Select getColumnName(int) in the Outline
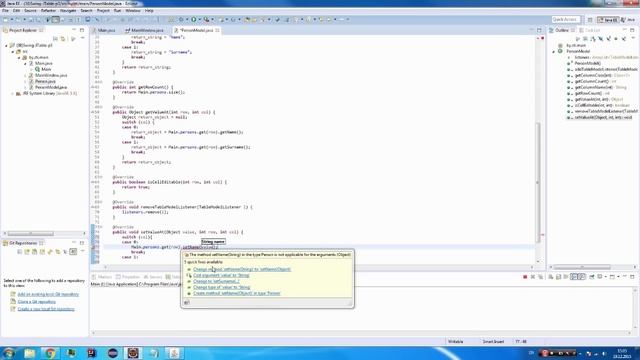The image size is (640, 360). [x=597, y=87]
